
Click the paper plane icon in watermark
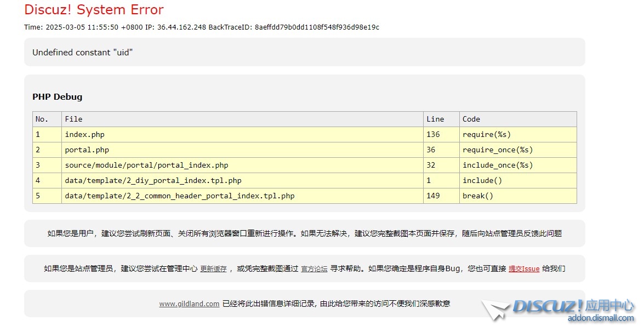pyautogui.click(x=496, y=310)
